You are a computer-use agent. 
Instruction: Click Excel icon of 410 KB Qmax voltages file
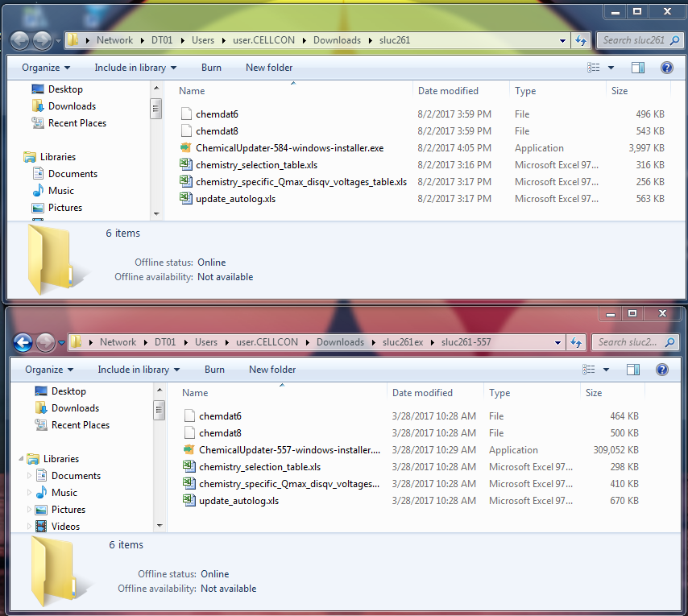189,484
